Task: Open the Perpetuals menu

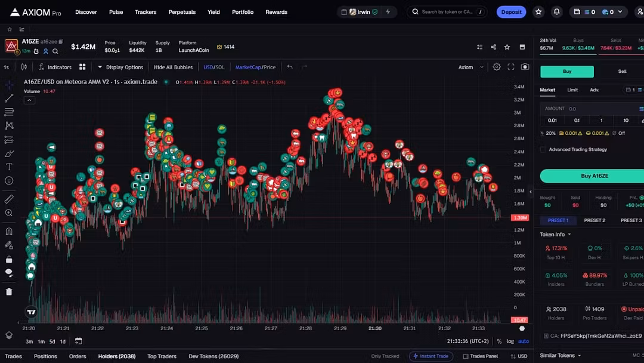Action: click(x=182, y=12)
